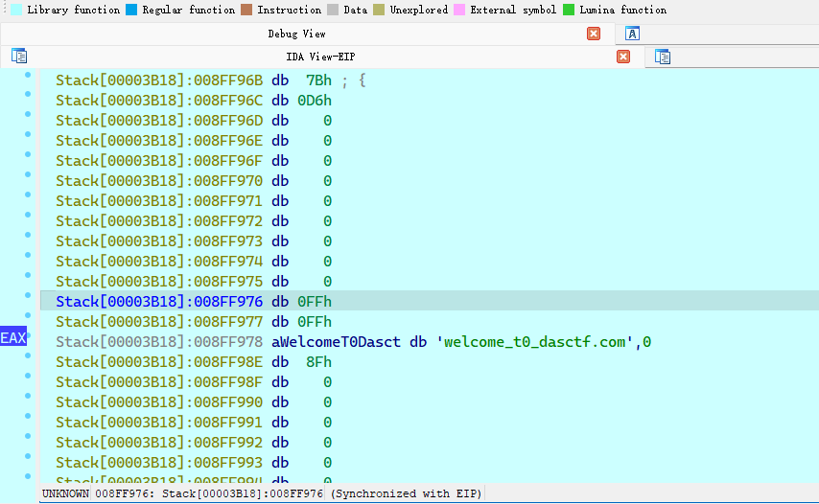Viewport: 819px width, 504px height.
Task: Click the IDA View-EIP panel icon at left
Action: (19, 57)
